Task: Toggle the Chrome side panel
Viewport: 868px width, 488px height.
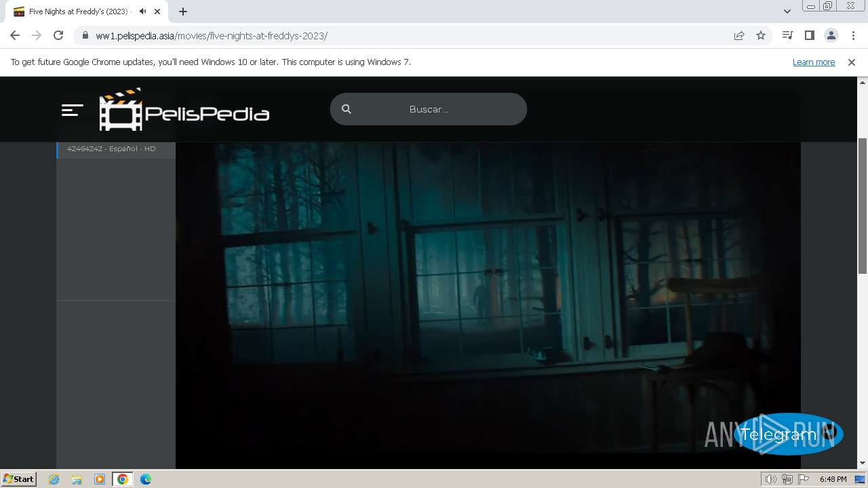Action: point(809,35)
